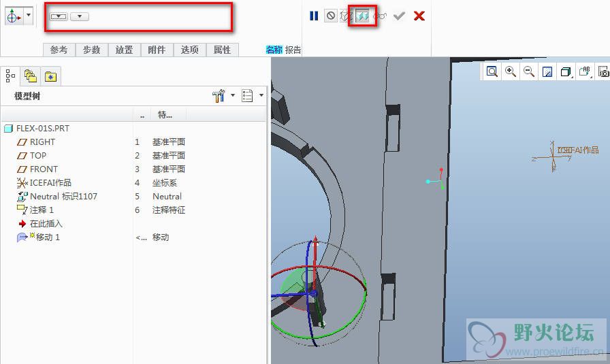Click the Repaint screen icon

[547, 71]
